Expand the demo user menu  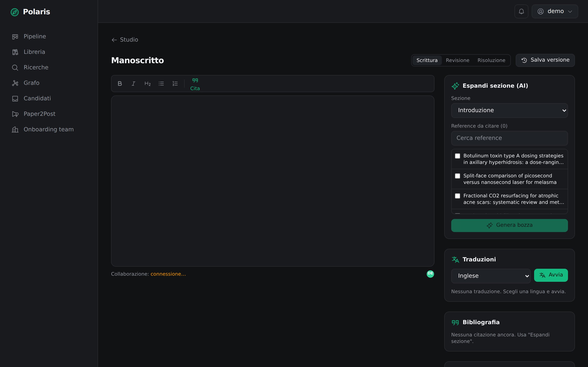(x=555, y=11)
